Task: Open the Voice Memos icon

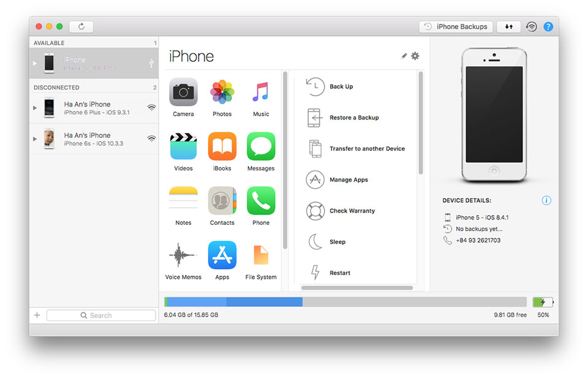Action: click(x=183, y=255)
